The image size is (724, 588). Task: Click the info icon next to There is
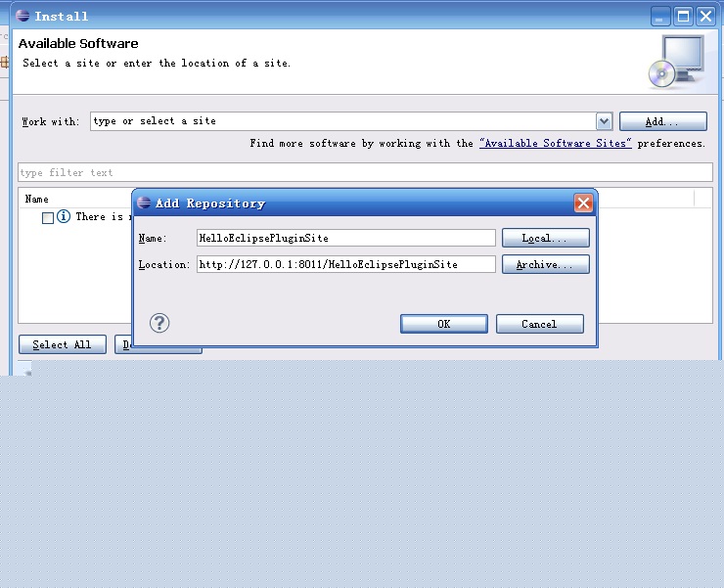pyautogui.click(x=64, y=216)
